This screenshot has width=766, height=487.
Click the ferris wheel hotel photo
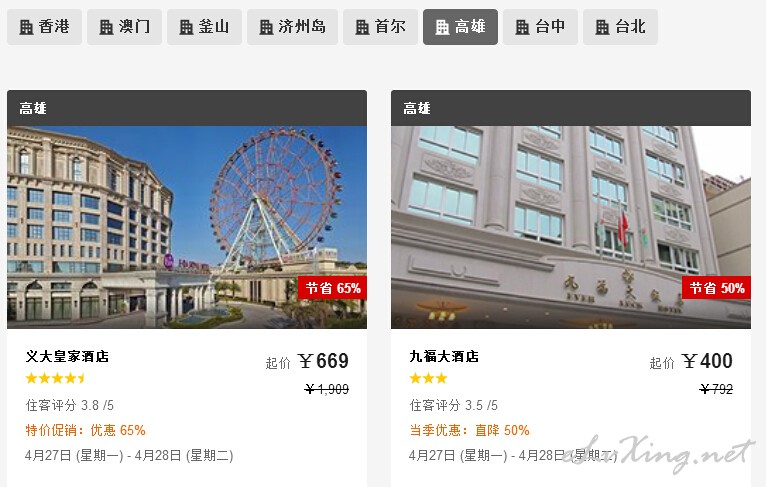(x=187, y=227)
